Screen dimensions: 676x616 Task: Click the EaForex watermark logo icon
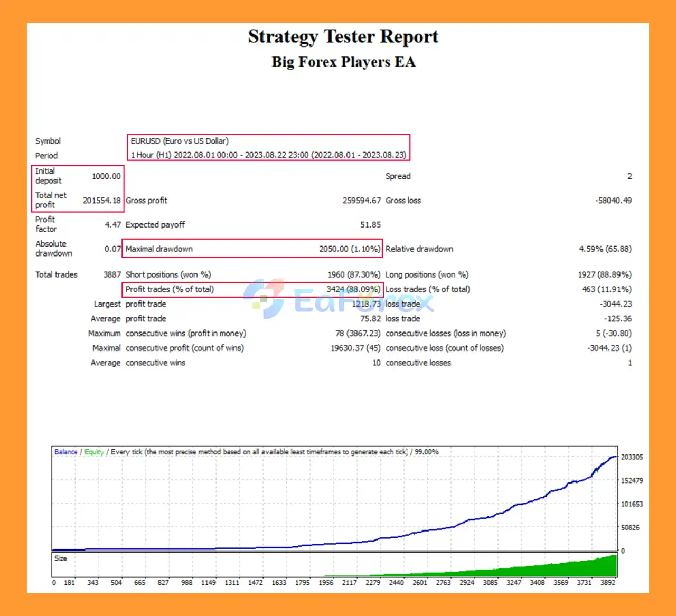pos(264,298)
